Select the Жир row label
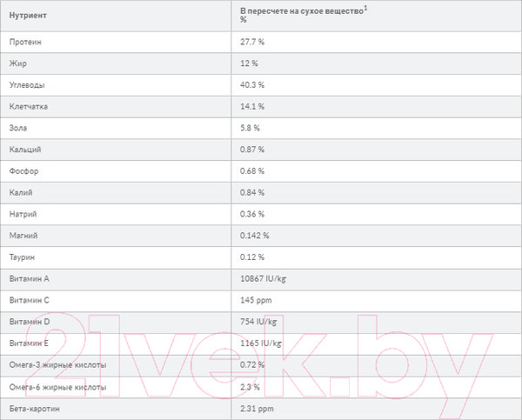 click(18, 63)
